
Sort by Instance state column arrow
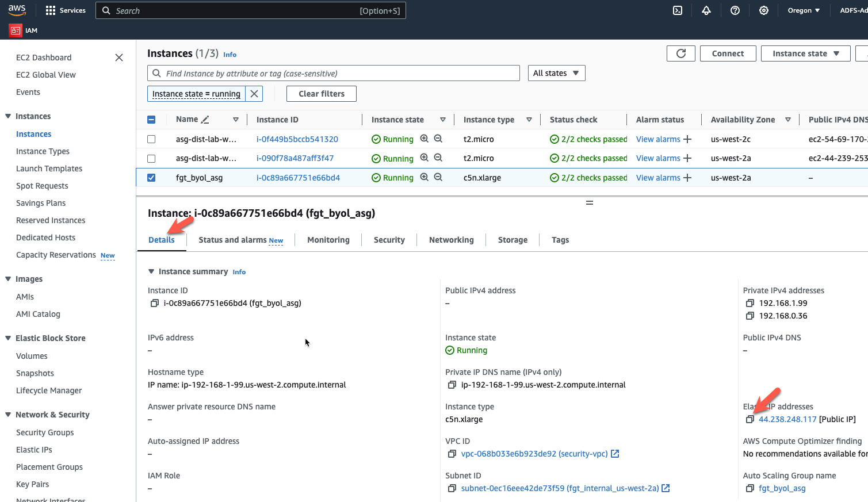tap(443, 120)
